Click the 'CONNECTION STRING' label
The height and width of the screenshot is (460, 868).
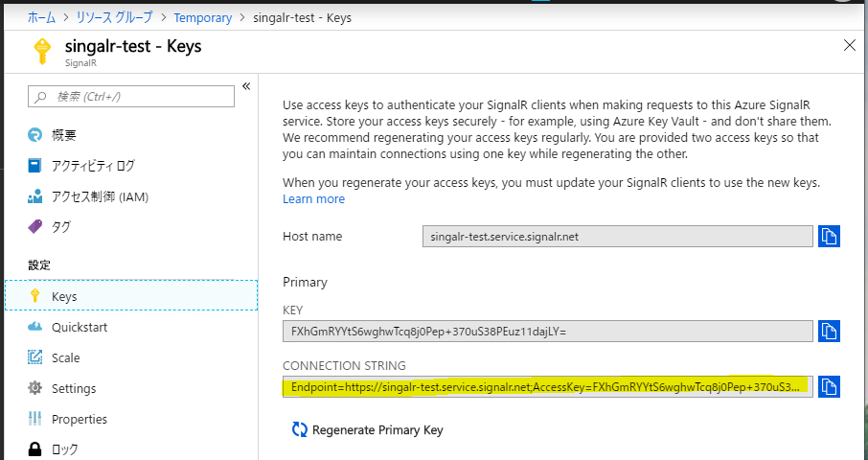[x=344, y=365]
